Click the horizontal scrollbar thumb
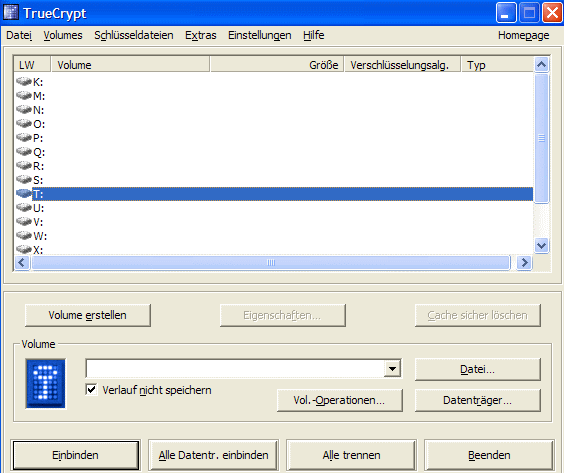 point(271,263)
